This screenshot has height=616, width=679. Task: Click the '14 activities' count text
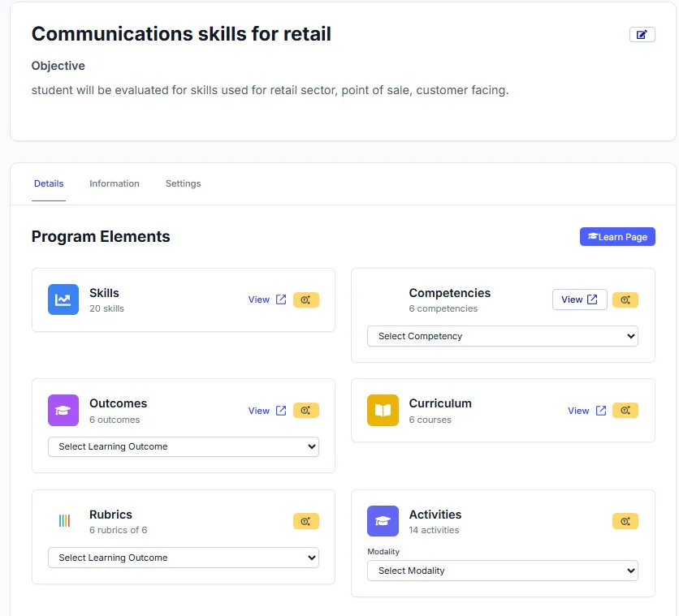(x=434, y=530)
